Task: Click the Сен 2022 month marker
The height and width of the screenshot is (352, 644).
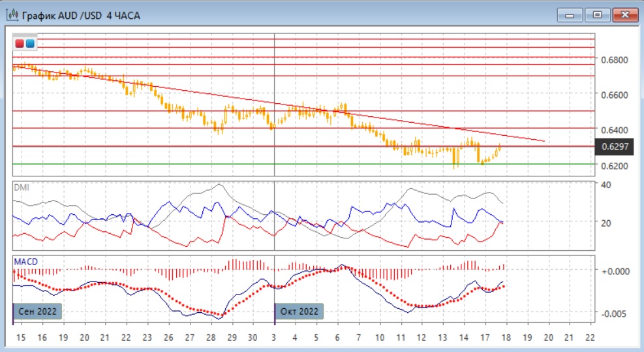Action: click(38, 311)
